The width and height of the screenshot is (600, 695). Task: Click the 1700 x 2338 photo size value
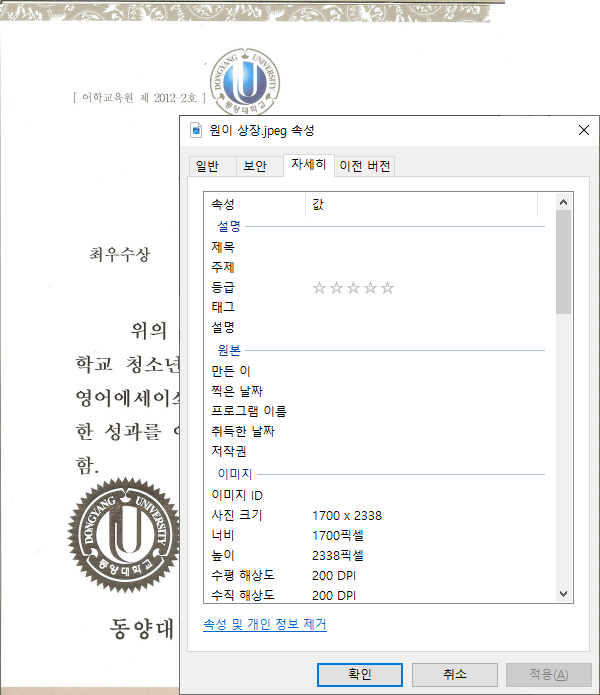point(347,515)
